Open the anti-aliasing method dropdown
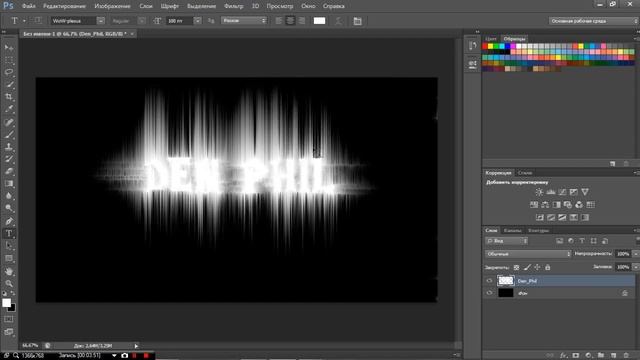The image size is (640, 360). tap(244, 20)
